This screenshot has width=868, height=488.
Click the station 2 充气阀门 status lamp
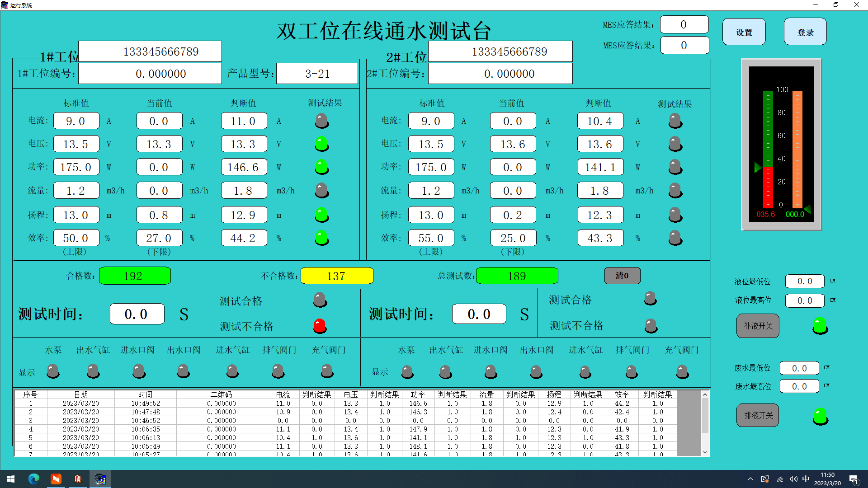pyautogui.click(x=682, y=372)
